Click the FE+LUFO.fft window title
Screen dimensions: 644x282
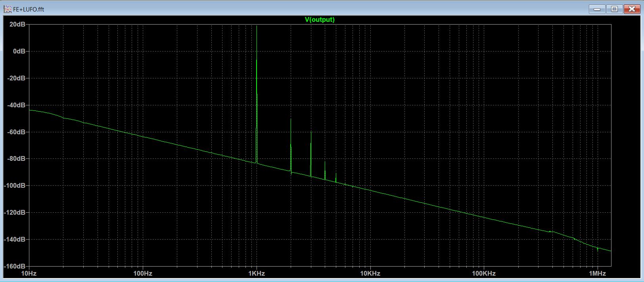29,9
